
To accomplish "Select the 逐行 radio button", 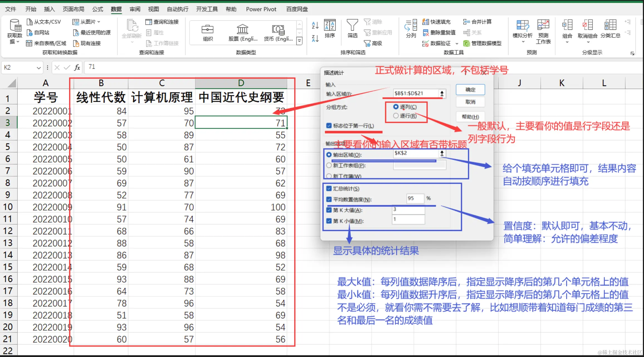I will (x=396, y=116).
